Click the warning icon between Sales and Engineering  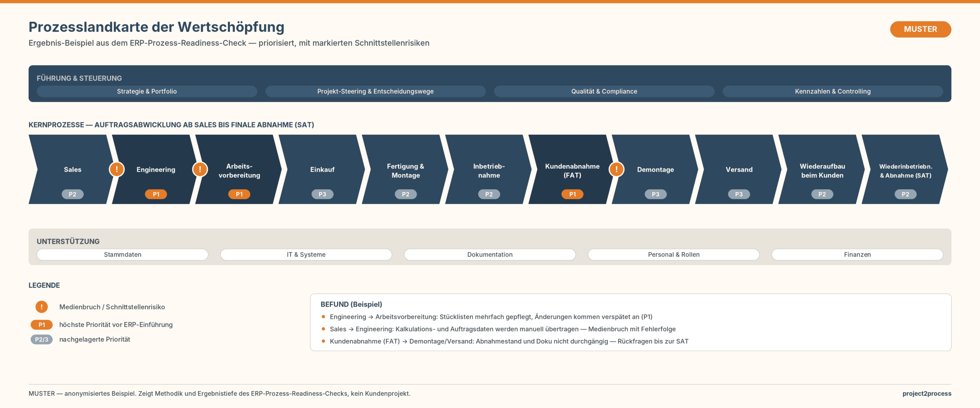tap(117, 169)
